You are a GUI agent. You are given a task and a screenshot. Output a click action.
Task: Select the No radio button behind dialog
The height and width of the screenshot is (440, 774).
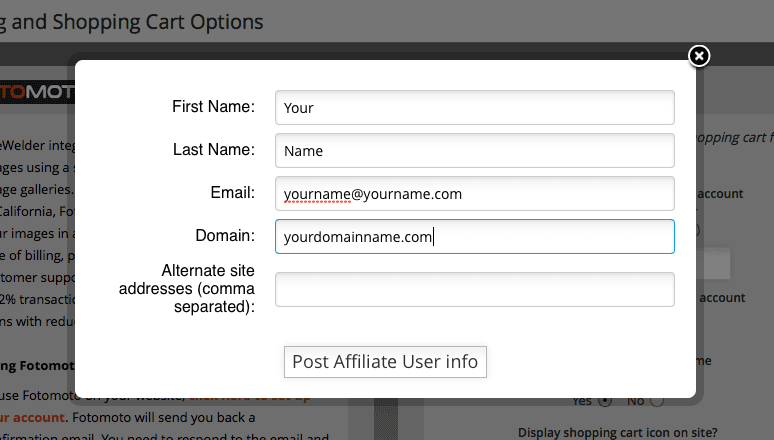click(x=657, y=400)
